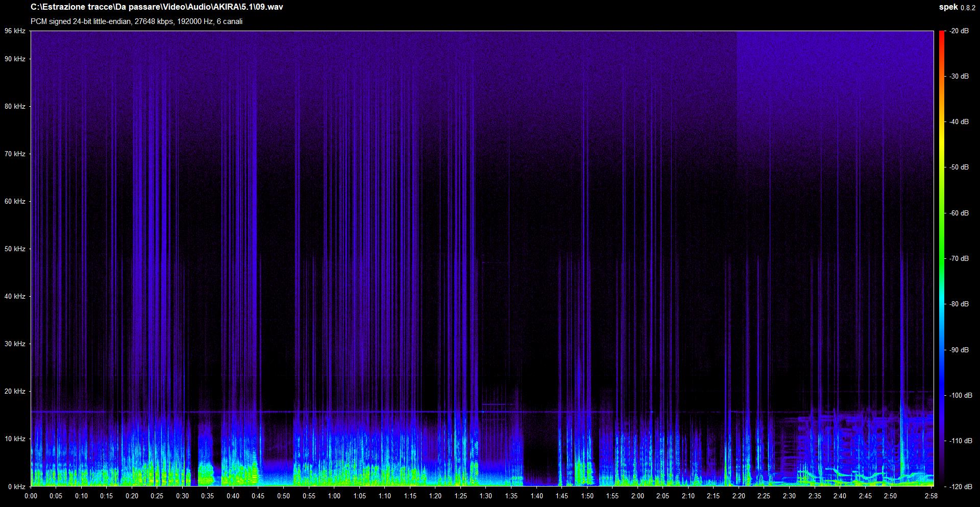This screenshot has width=980, height=507.
Task: Click the -60 dB level scale label
Action: click(959, 213)
